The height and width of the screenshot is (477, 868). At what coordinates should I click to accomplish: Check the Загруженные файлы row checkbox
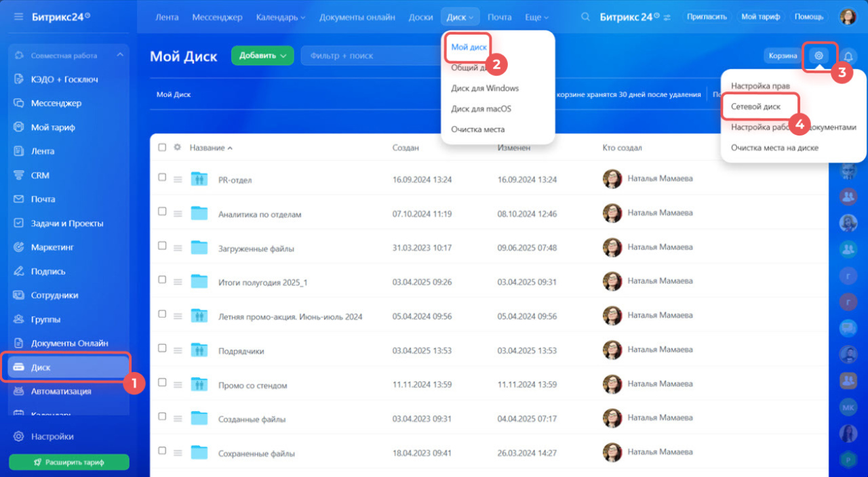pos(162,245)
